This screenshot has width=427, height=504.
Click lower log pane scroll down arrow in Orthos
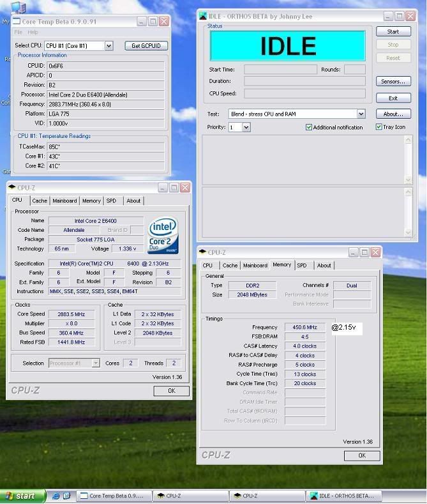tap(408, 232)
